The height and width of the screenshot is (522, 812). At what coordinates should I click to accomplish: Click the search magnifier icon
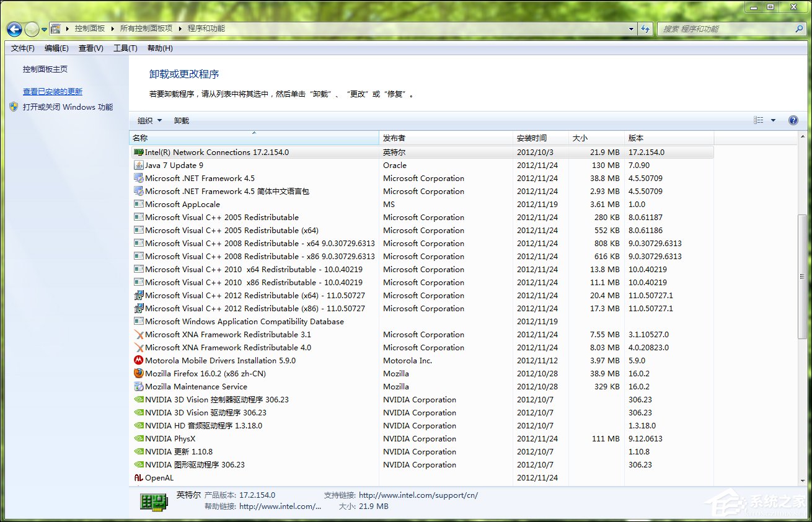tap(799, 29)
